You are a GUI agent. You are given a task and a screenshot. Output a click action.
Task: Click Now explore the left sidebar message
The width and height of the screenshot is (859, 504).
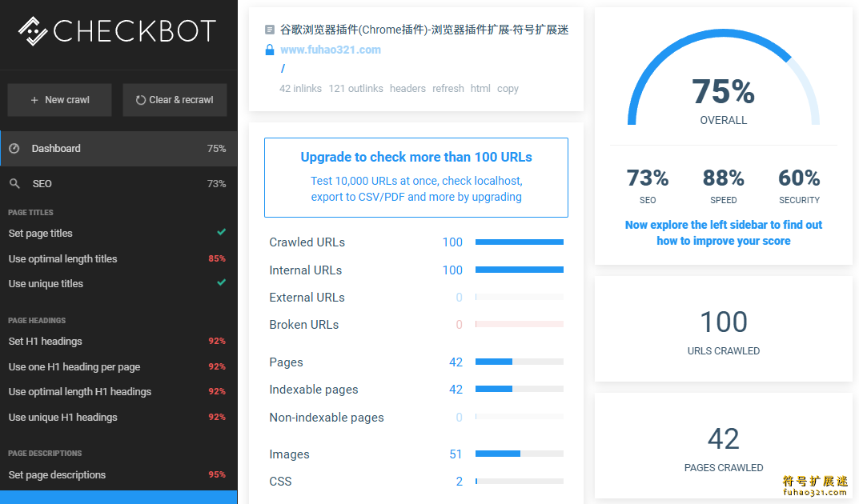tap(723, 233)
